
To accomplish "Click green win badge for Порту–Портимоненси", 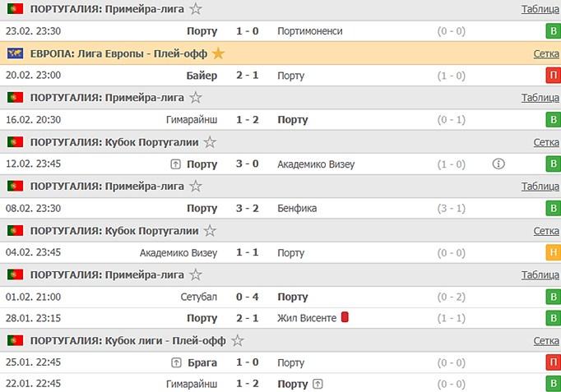I will coord(553,31).
